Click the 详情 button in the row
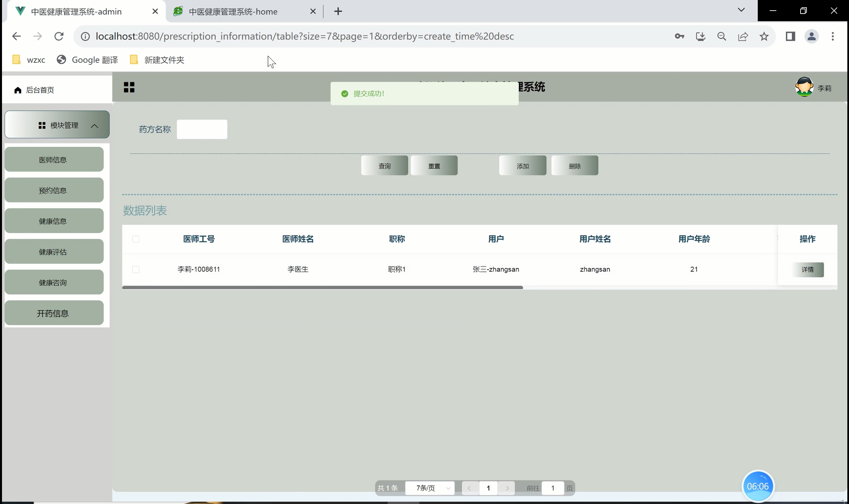849x504 pixels. click(807, 270)
